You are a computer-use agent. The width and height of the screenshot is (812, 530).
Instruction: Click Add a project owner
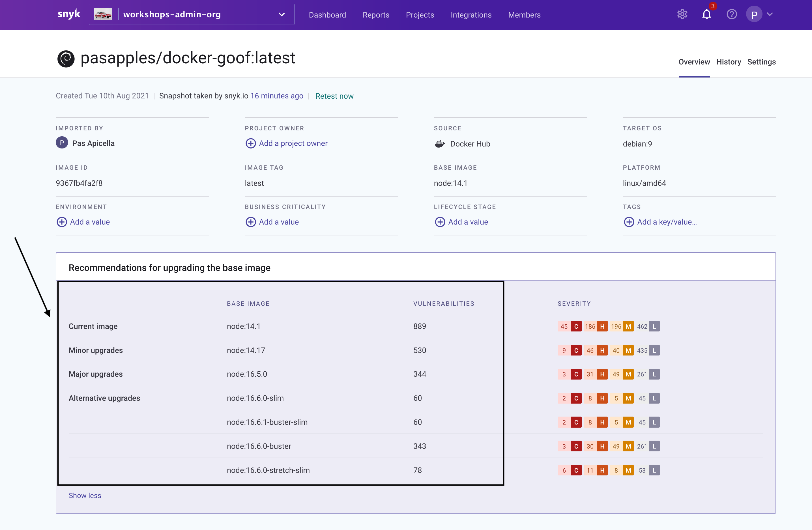pos(293,143)
